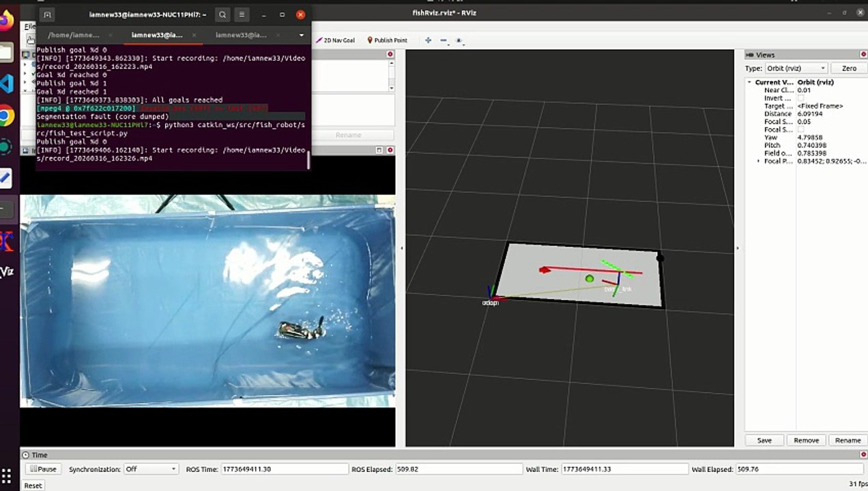The width and height of the screenshot is (868, 491).
Task: Click the terminal new-tab icon
Action: (47, 14)
